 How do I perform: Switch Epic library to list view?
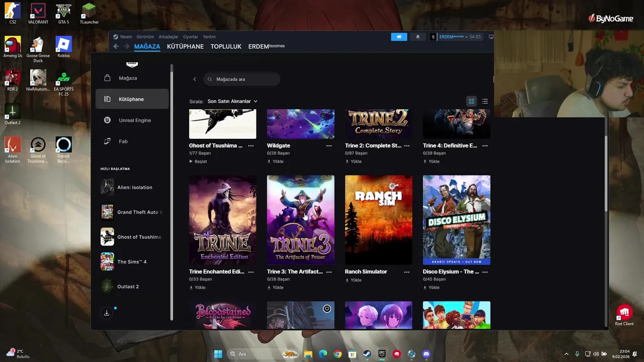click(x=485, y=101)
